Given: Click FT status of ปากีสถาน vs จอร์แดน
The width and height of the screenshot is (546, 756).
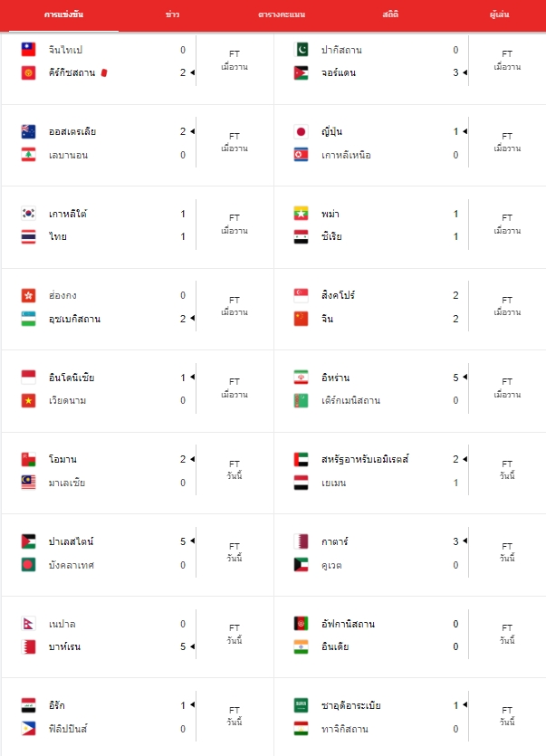Looking at the screenshot, I should tap(507, 61).
